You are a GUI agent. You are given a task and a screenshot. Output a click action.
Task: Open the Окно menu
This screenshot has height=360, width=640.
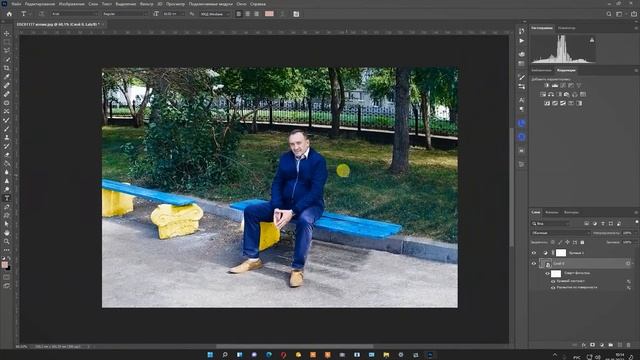point(241,4)
